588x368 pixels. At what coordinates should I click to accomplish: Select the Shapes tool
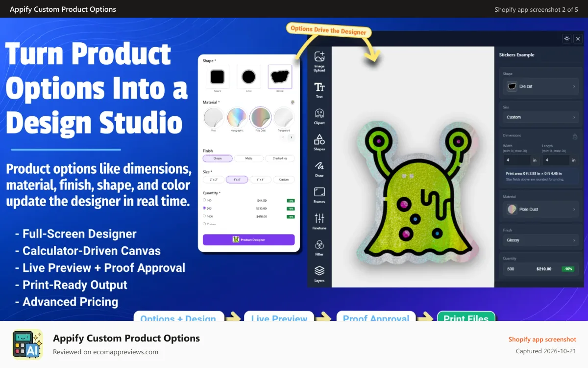click(319, 143)
